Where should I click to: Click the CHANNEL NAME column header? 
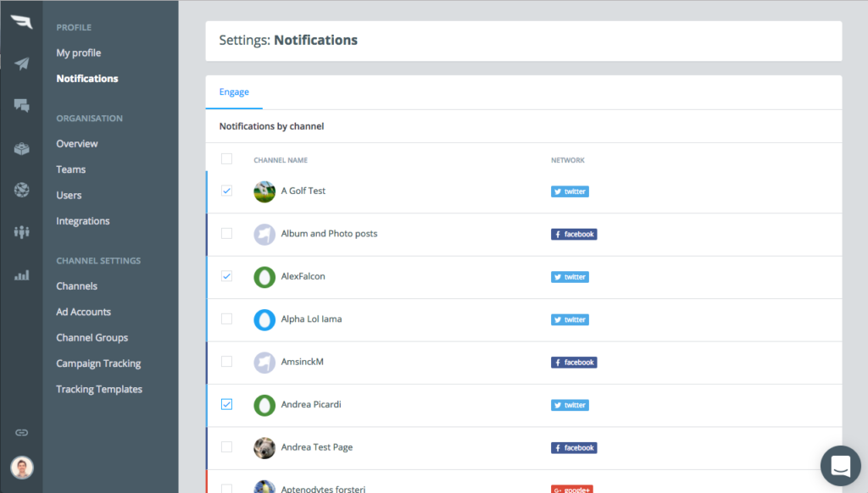click(281, 160)
